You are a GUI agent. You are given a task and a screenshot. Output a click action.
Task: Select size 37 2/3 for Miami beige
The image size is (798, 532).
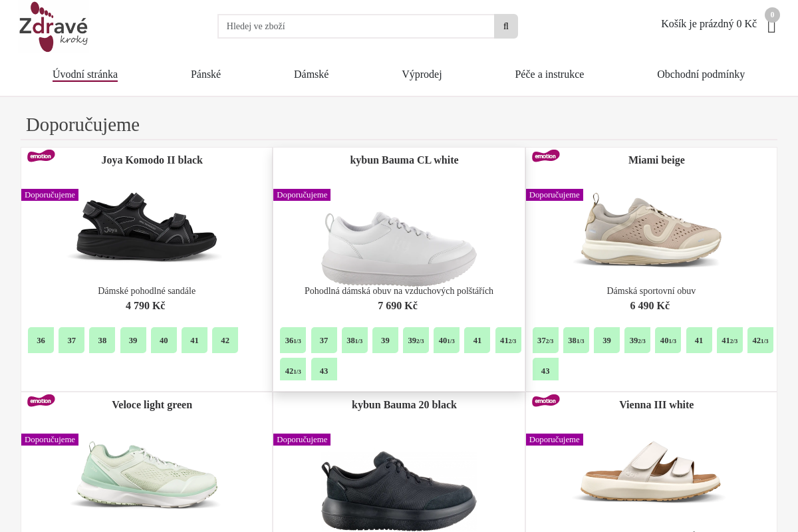click(x=545, y=340)
